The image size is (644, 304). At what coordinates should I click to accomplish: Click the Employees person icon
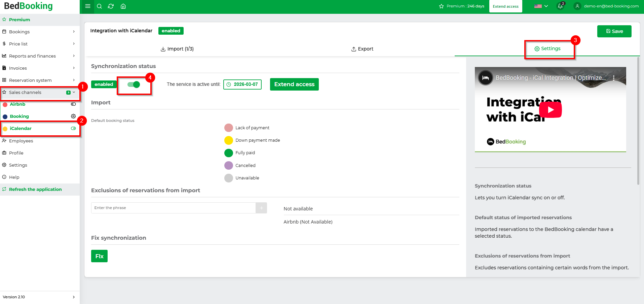pos(4,141)
